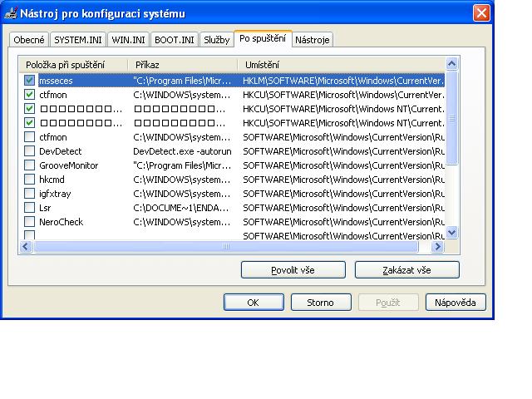Open help with Nápověda button
532x399 pixels.
point(456,303)
